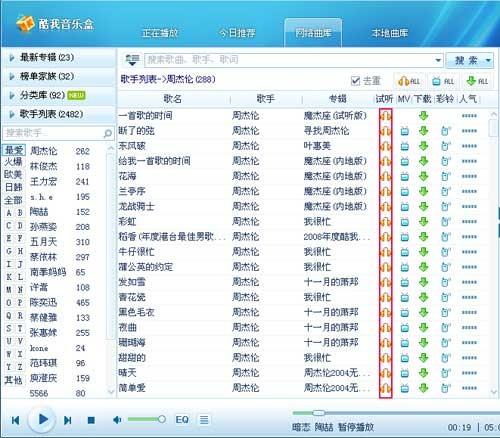Select the song 黑色毛衣
500x438 pixels.
(136, 312)
